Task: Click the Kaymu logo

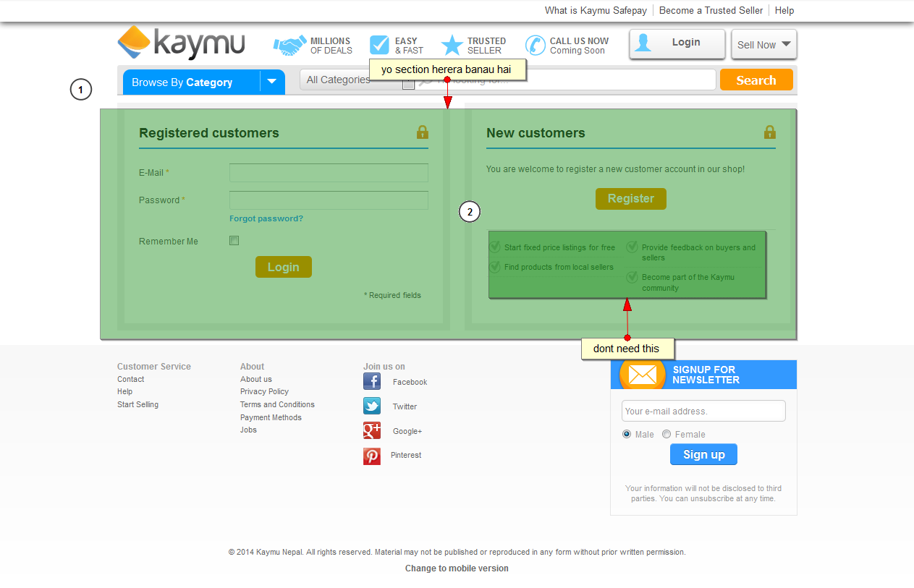Action: click(181, 43)
